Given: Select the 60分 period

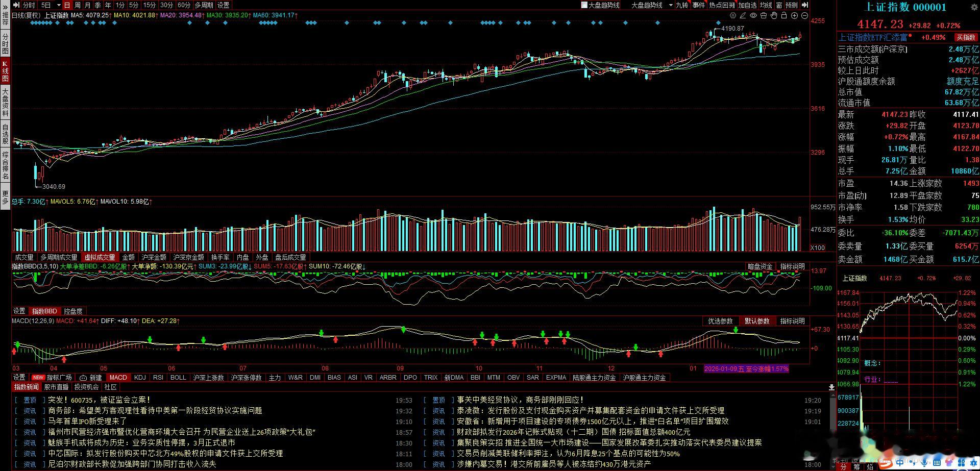Looking at the screenshot, I should 184,5.
